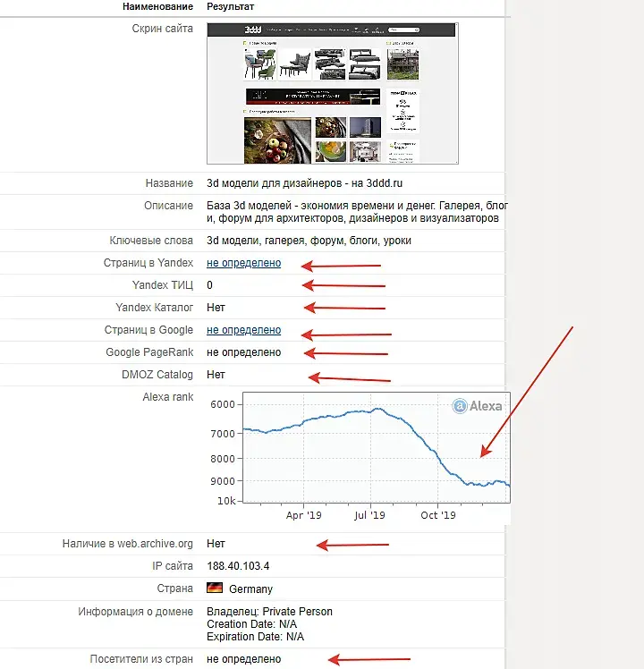Click the 'Yandex ТИЦ' label
This screenshot has height=669, width=644.
coord(163,285)
